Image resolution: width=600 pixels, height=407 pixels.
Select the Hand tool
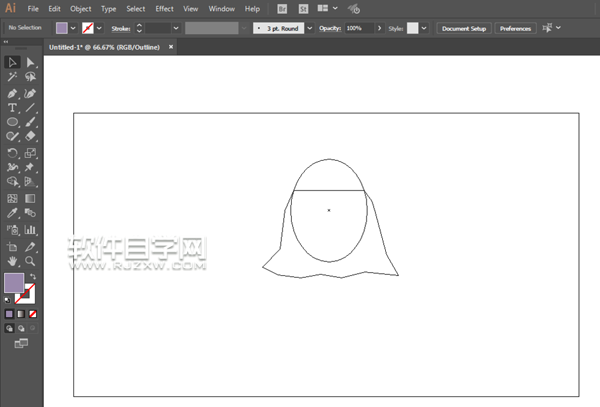(13, 260)
